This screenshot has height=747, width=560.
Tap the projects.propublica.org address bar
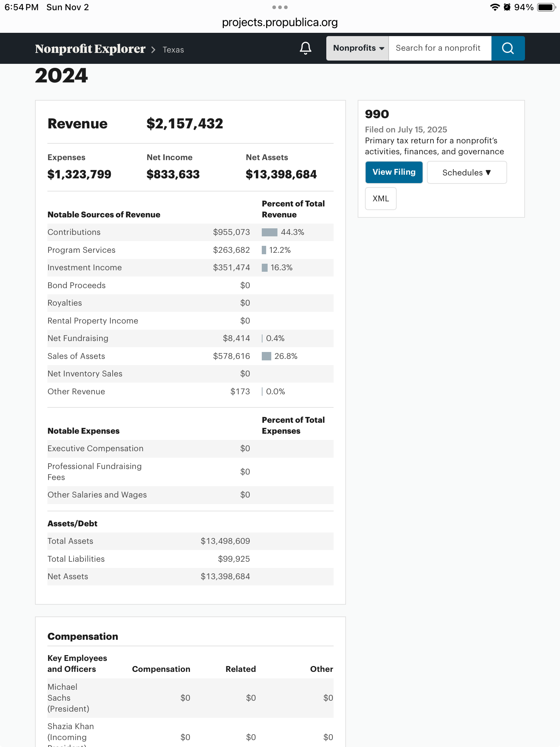click(280, 23)
